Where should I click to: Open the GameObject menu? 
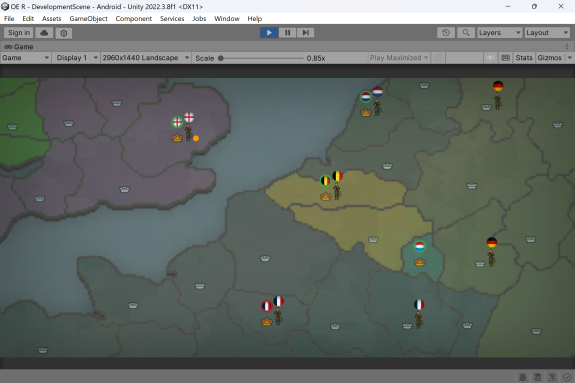pos(88,19)
